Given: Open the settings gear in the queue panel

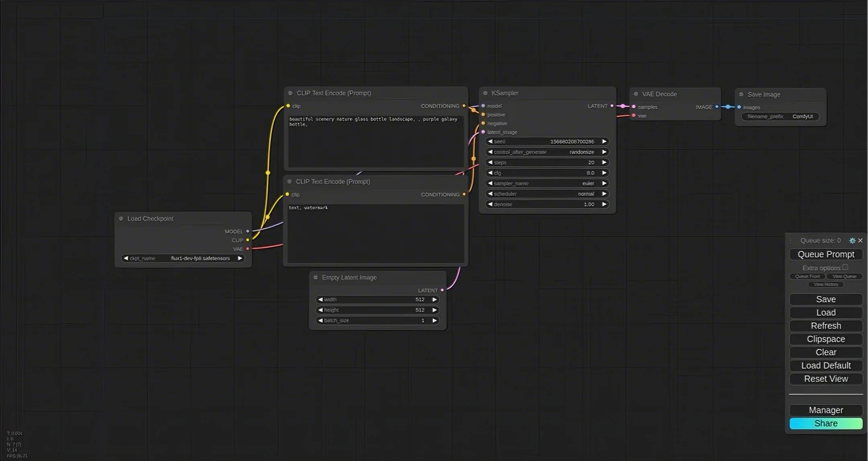Looking at the screenshot, I should pyautogui.click(x=852, y=241).
